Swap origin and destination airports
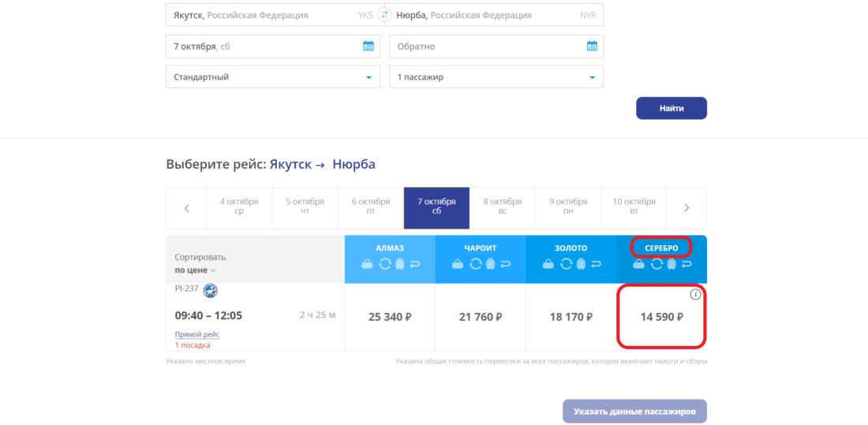The width and height of the screenshot is (868, 425). click(x=384, y=15)
